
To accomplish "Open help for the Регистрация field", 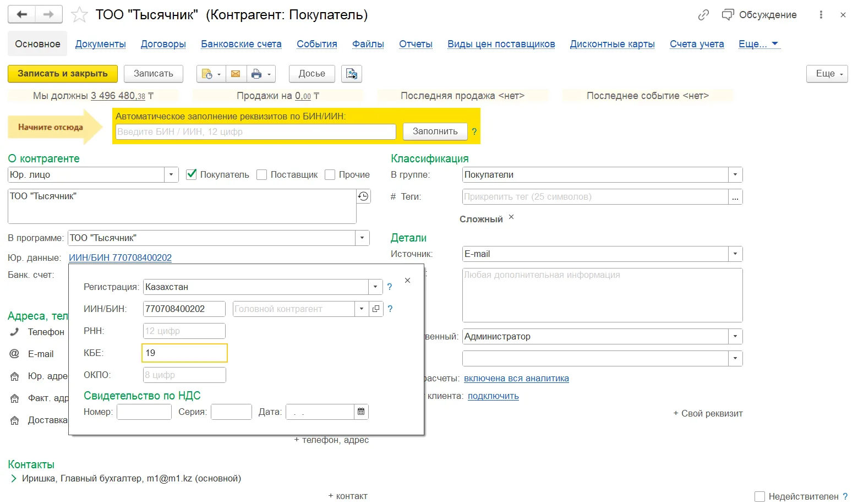I will tap(390, 287).
